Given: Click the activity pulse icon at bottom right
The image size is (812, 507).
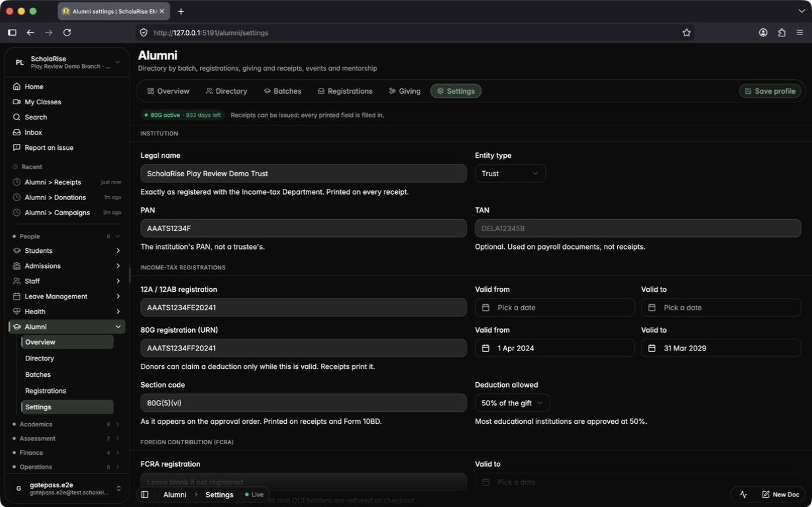Looking at the screenshot, I should coord(743,494).
